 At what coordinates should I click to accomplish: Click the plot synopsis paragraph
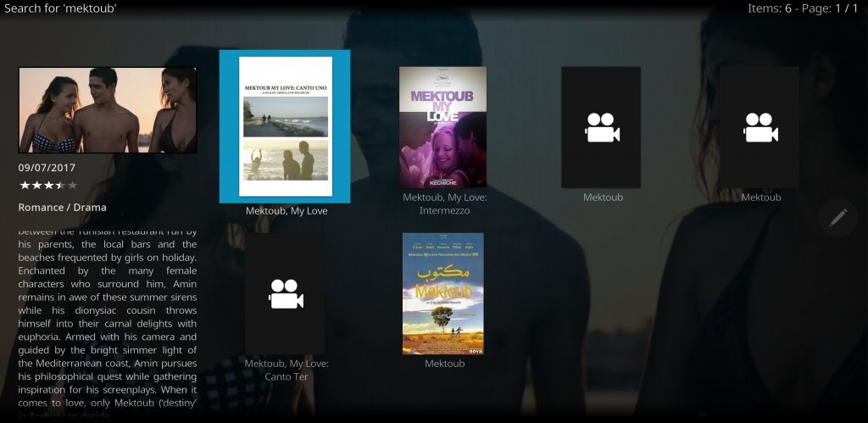click(x=108, y=323)
